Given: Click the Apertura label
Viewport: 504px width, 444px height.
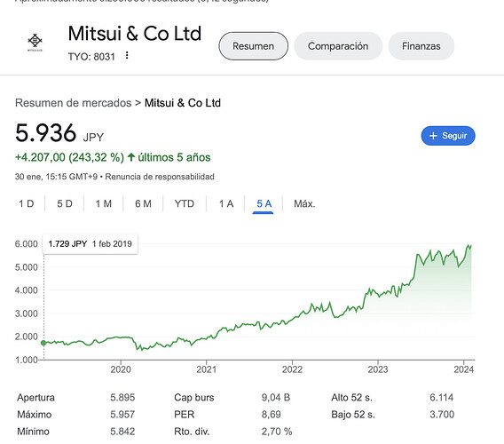Looking at the screenshot, I should (x=35, y=398).
